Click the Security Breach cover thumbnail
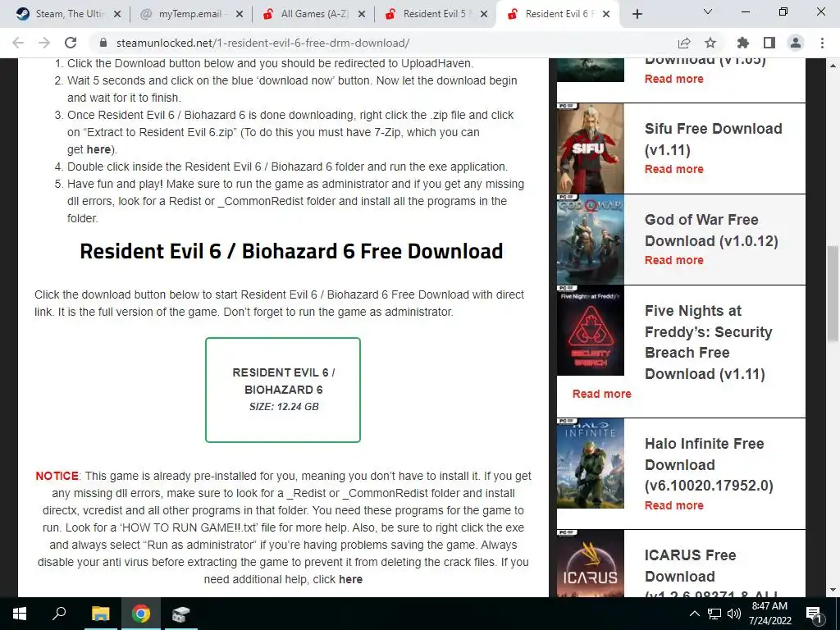The width and height of the screenshot is (840, 630). 591,331
